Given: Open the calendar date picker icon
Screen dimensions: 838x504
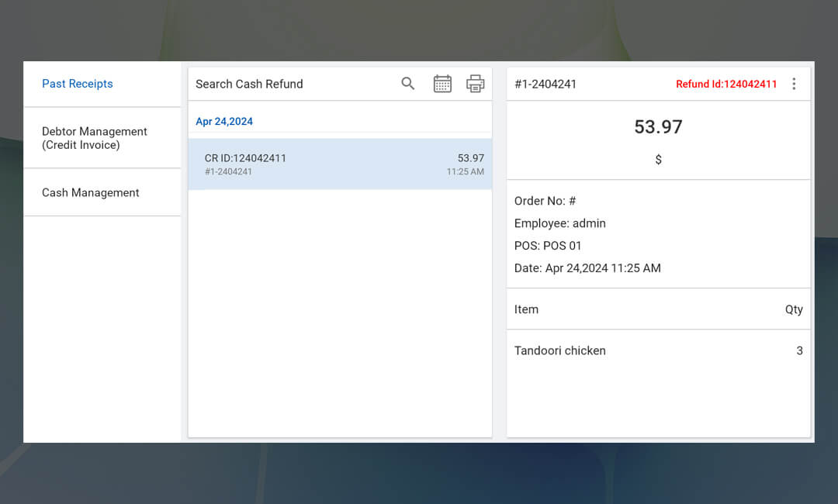Looking at the screenshot, I should coord(442,84).
